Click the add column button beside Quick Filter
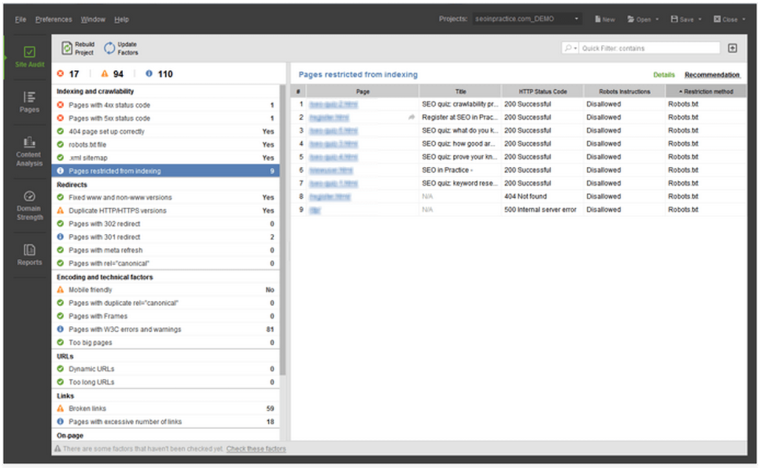Screen dimensions: 760x468 click(732, 47)
